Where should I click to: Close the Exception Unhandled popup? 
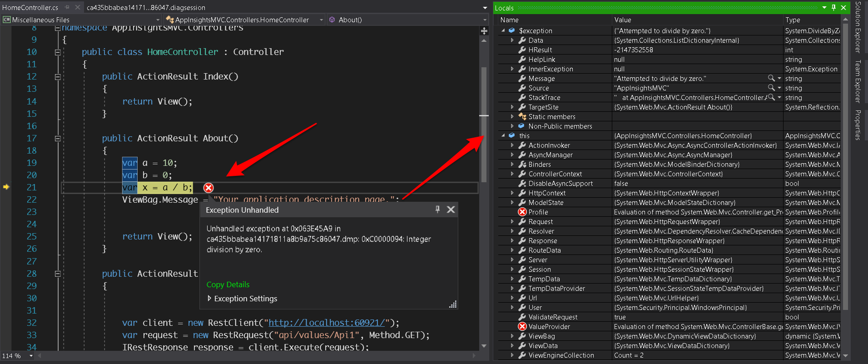point(451,209)
